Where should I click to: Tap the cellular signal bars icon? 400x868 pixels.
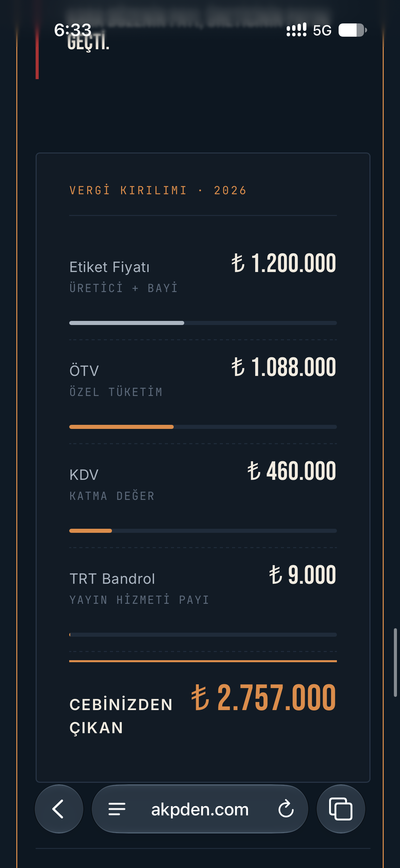click(297, 30)
